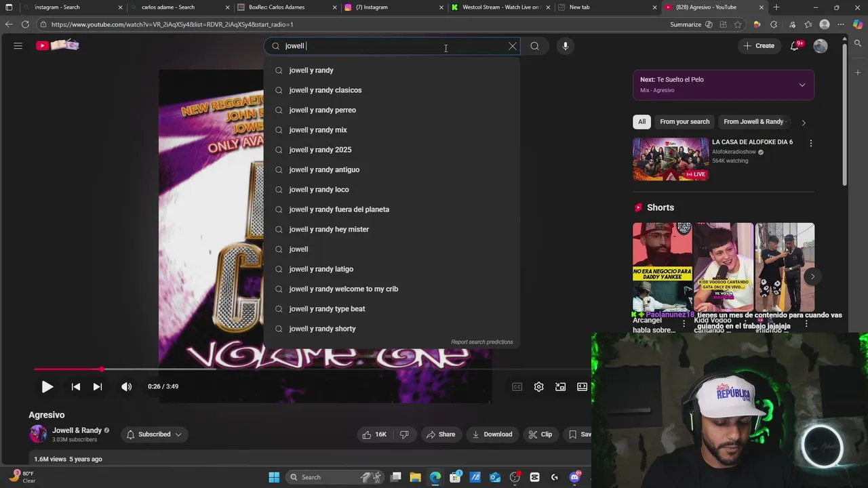This screenshot has width=868, height=488.
Task: Share the Agresivo video
Action: [440, 434]
